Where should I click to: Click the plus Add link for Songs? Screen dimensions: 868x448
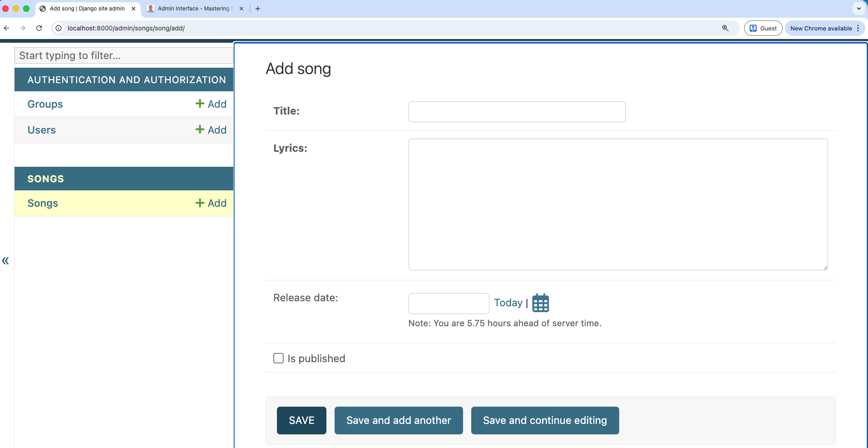click(x=211, y=203)
